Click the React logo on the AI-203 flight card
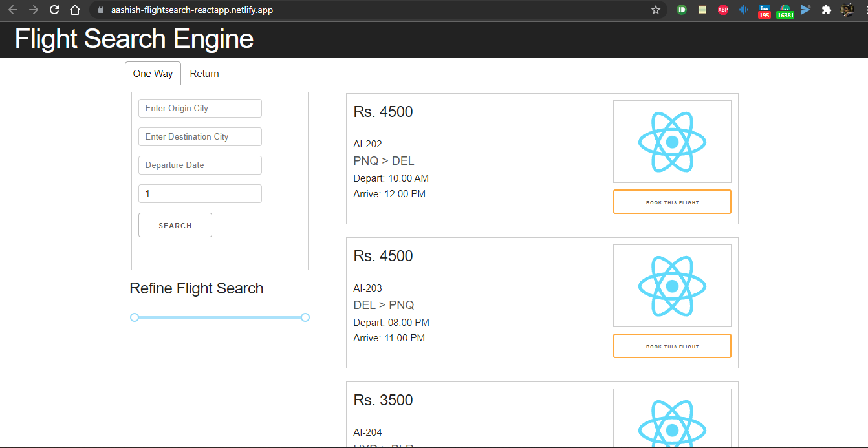 [672, 286]
